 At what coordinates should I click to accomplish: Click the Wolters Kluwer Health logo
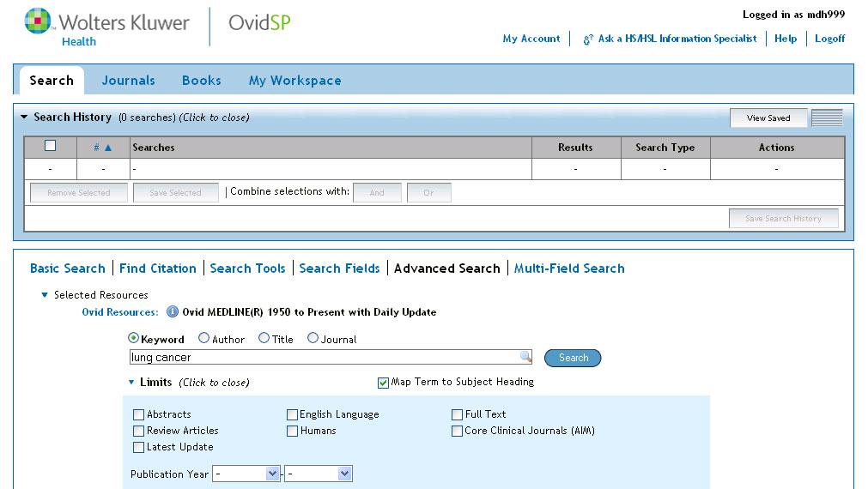point(107,27)
